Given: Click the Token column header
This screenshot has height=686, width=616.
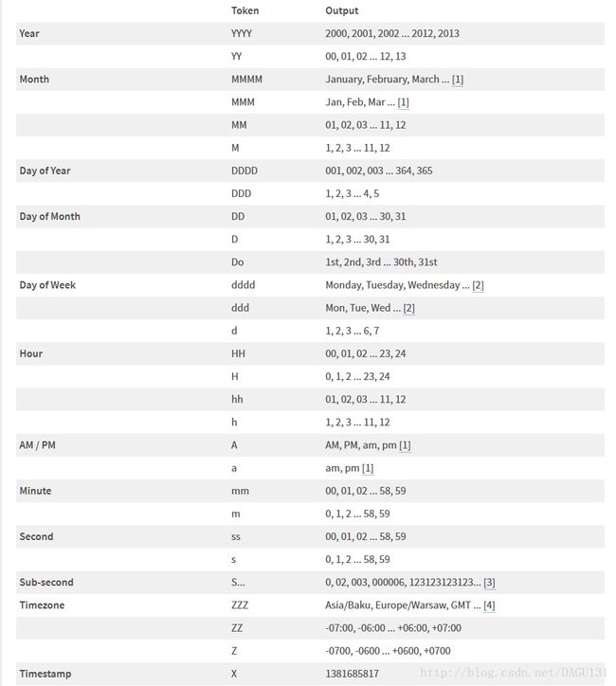Looking at the screenshot, I should coord(245,10).
